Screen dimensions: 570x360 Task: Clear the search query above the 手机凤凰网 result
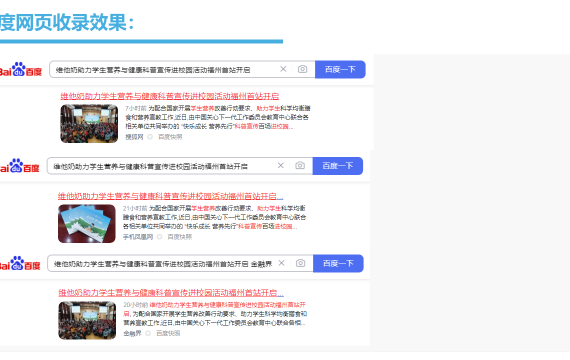point(281,165)
